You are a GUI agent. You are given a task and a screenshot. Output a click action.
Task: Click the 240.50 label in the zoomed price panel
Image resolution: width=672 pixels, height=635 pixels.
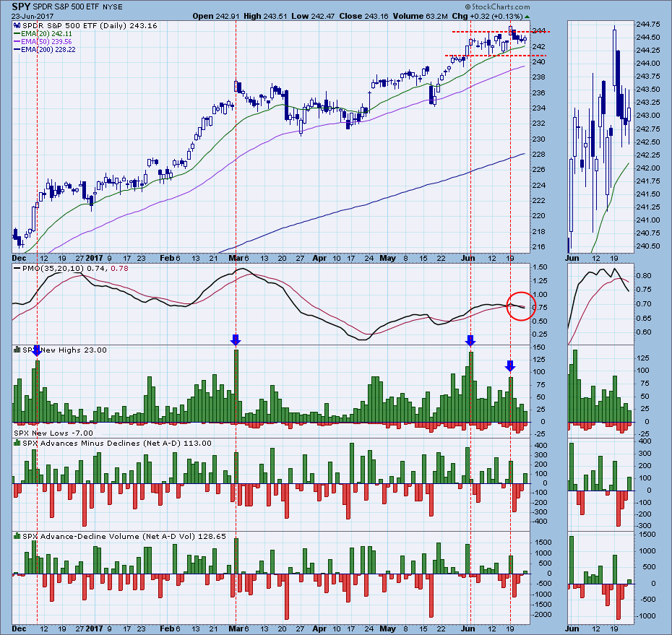pyautogui.click(x=648, y=246)
